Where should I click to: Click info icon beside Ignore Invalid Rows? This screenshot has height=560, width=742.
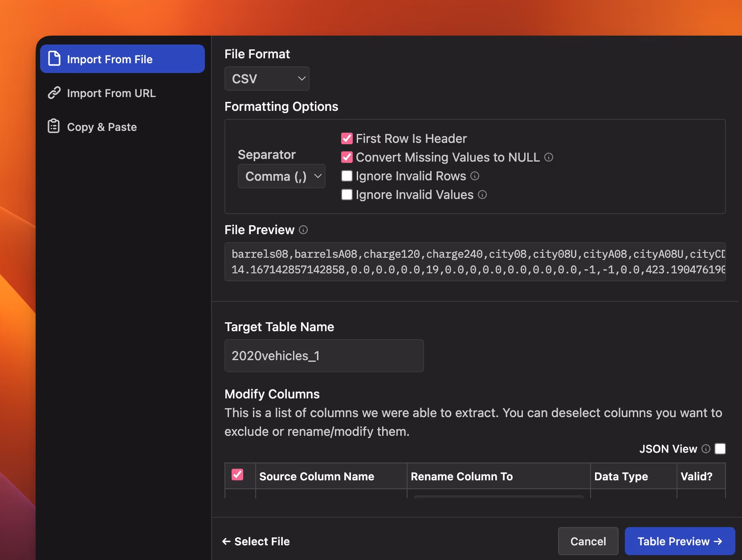475,176
